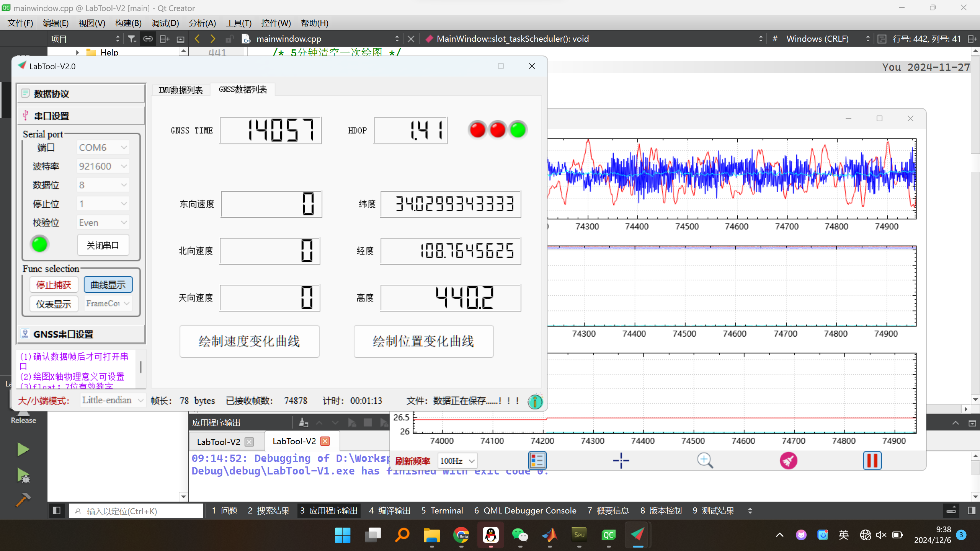Toggle the right sidebar icon in status bar
Screen dimensions: 980x551
tap(971, 510)
